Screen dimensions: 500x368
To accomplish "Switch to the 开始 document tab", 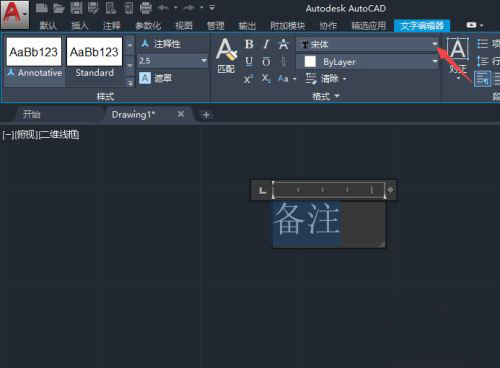I will coord(32,115).
